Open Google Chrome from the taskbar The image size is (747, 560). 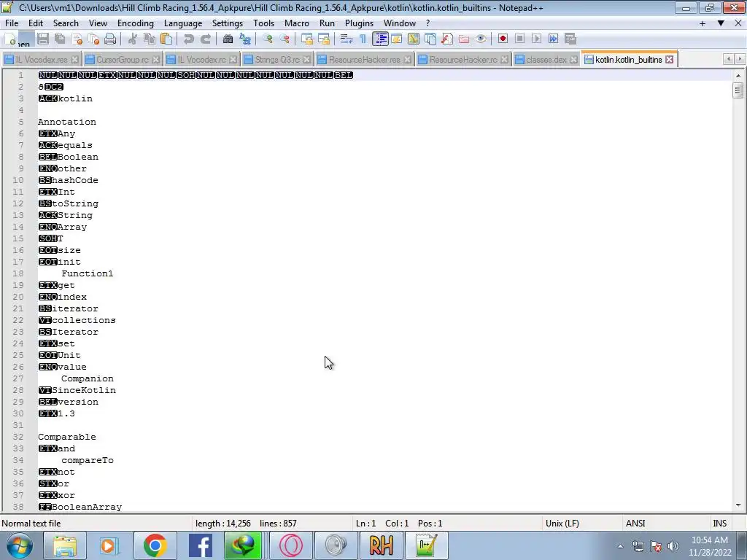155,545
